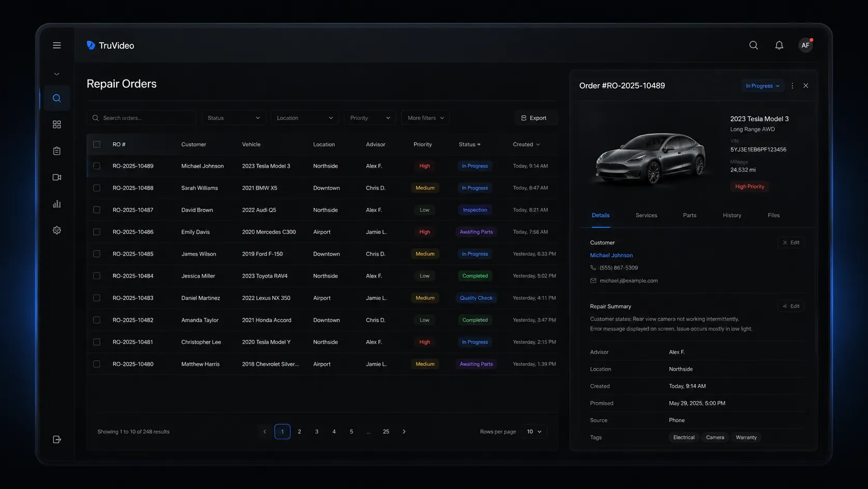Open the global search icon in header
The height and width of the screenshot is (489, 868).
click(x=753, y=45)
